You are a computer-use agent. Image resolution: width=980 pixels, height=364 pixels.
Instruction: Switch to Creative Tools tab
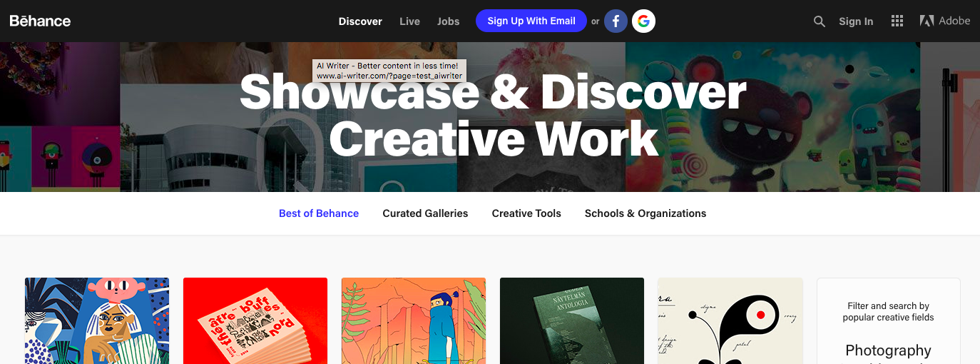pyautogui.click(x=526, y=213)
